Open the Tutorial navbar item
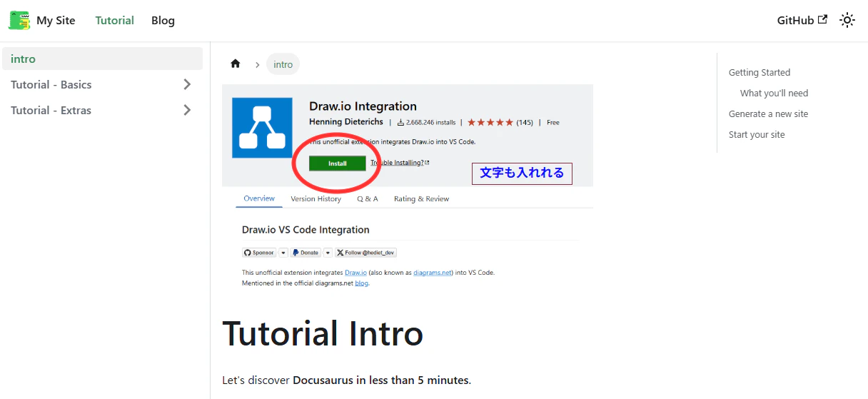Screen dimensions: 868x399 pos(115,21)
